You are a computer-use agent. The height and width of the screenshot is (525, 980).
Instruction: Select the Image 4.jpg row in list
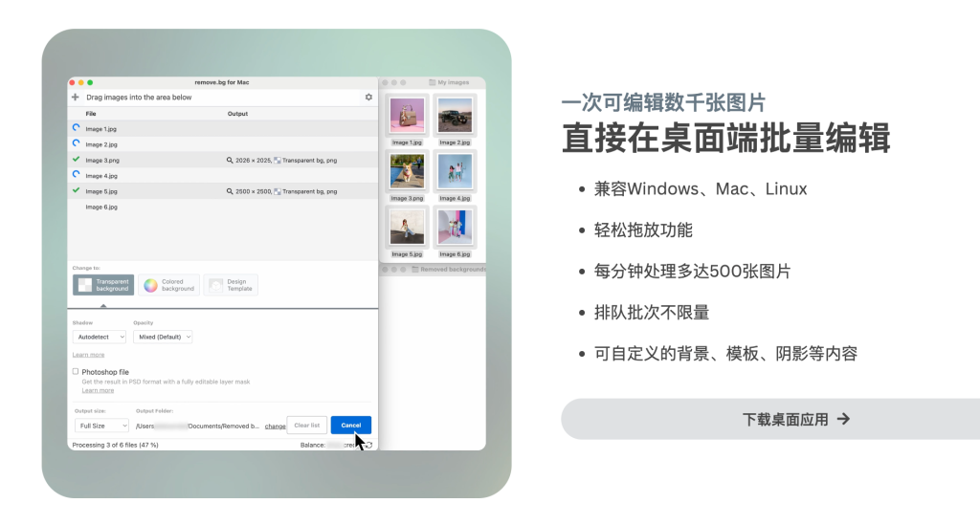click(223, 175)
